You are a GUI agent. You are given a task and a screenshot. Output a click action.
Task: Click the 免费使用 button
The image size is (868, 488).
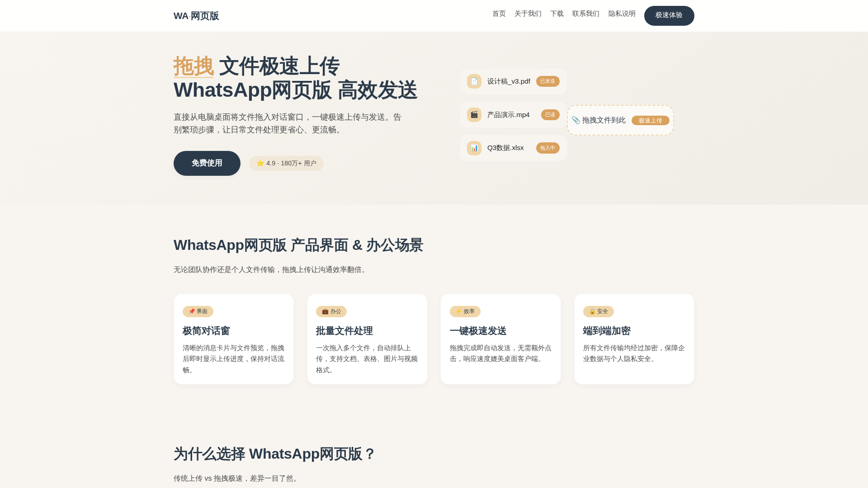207,163
